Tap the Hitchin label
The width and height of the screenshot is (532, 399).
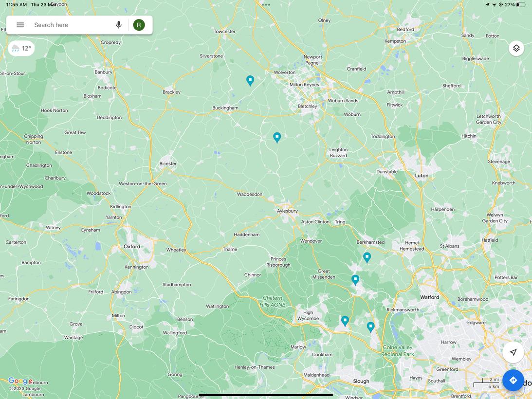pos(469,136)
